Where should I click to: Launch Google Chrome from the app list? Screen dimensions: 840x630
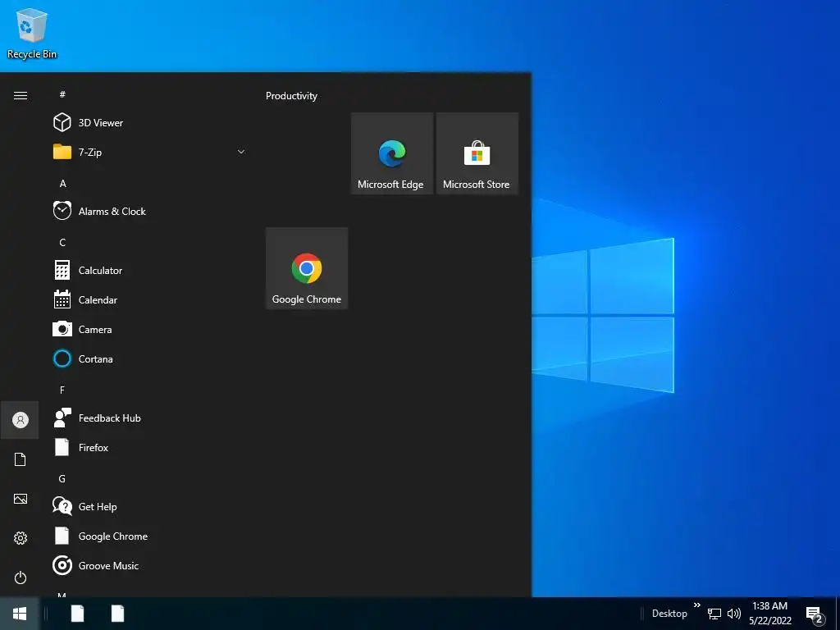(x=150, y=536)
